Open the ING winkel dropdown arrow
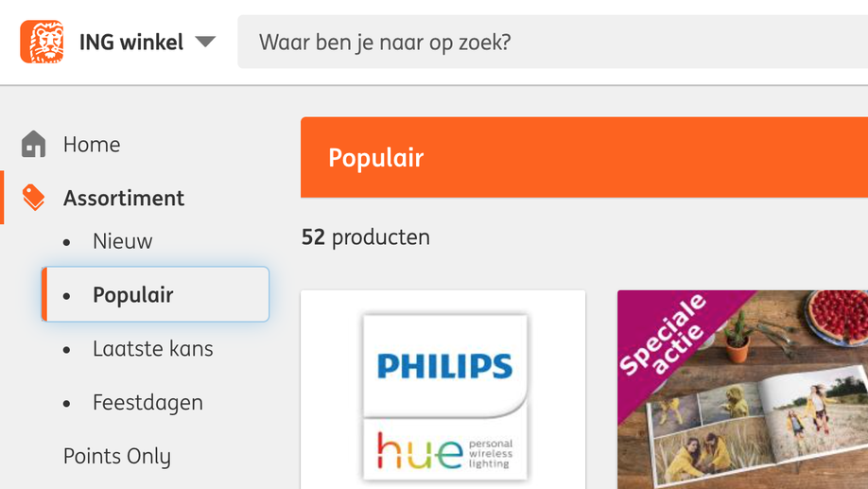Viewport: 868px width, 489px height. (x=205, y=42)
